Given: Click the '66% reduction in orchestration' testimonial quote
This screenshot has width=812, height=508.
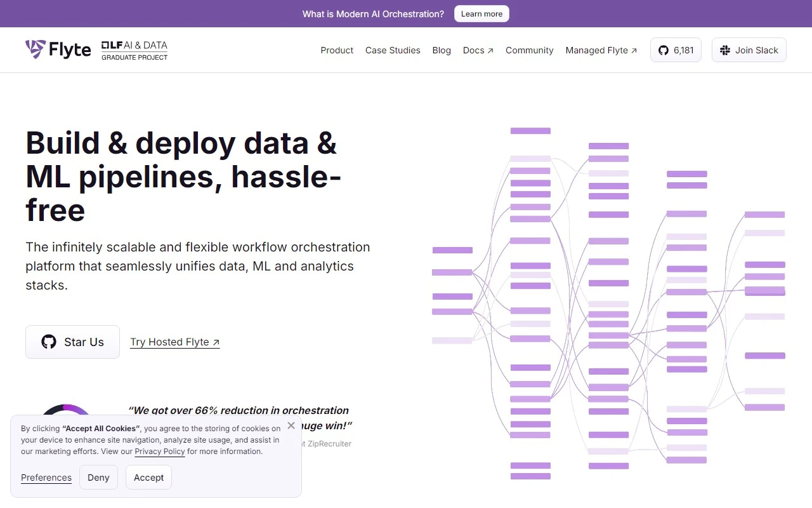Looking at the screenshot, I should (x=240, y=417).
